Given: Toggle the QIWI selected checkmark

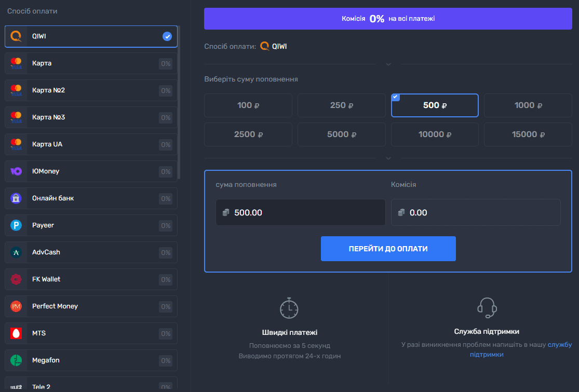Looking at the screenshot, I should 167,36.
